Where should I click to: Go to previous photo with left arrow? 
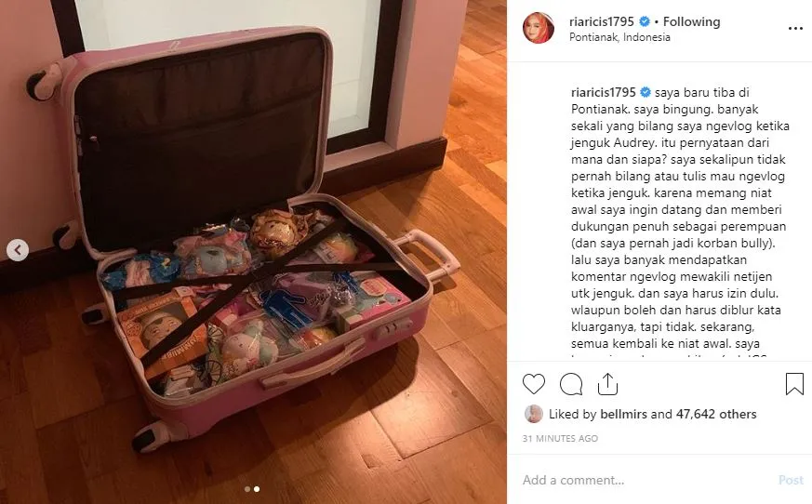(18, 250)
